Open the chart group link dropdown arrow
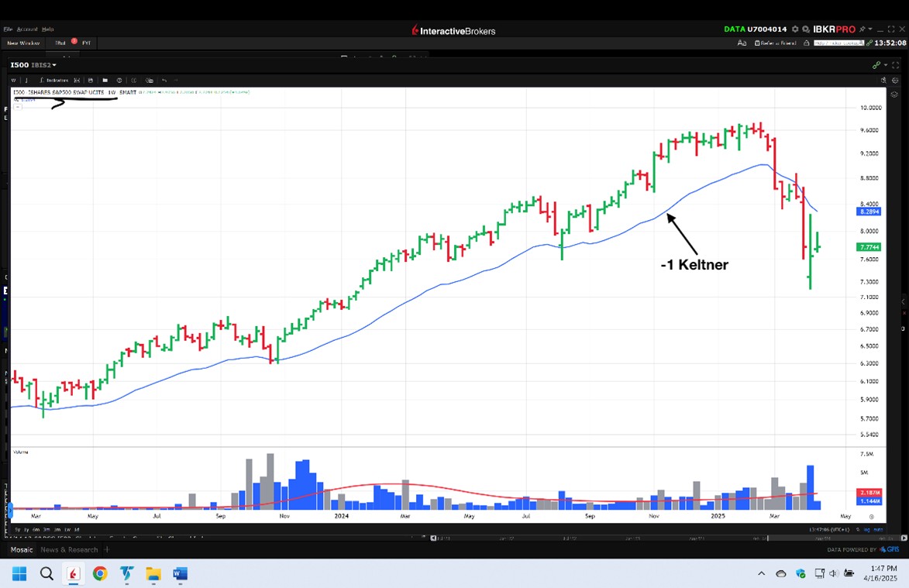Image resolution: width=909 pixels, height=588 pixels. point(886,65)
